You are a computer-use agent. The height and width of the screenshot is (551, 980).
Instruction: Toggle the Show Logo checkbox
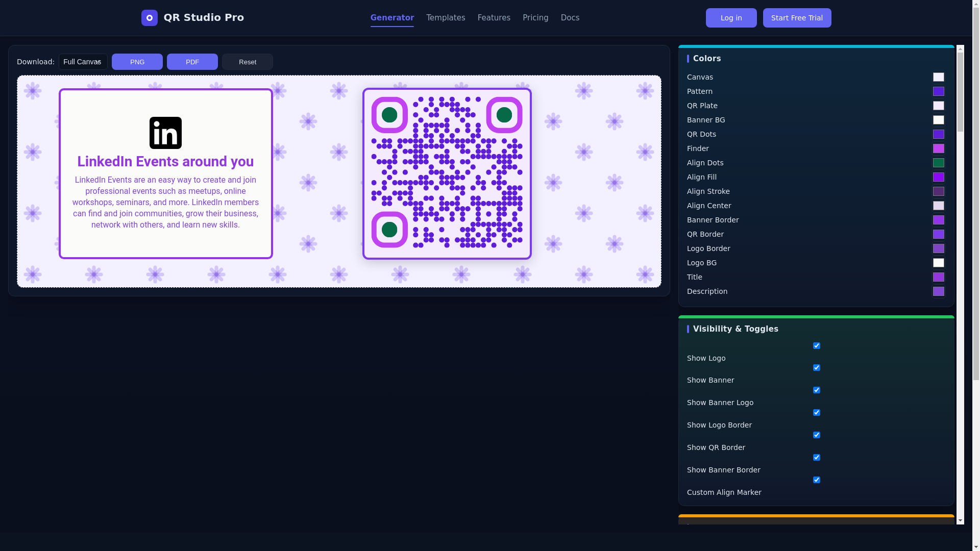click(817, 345)
